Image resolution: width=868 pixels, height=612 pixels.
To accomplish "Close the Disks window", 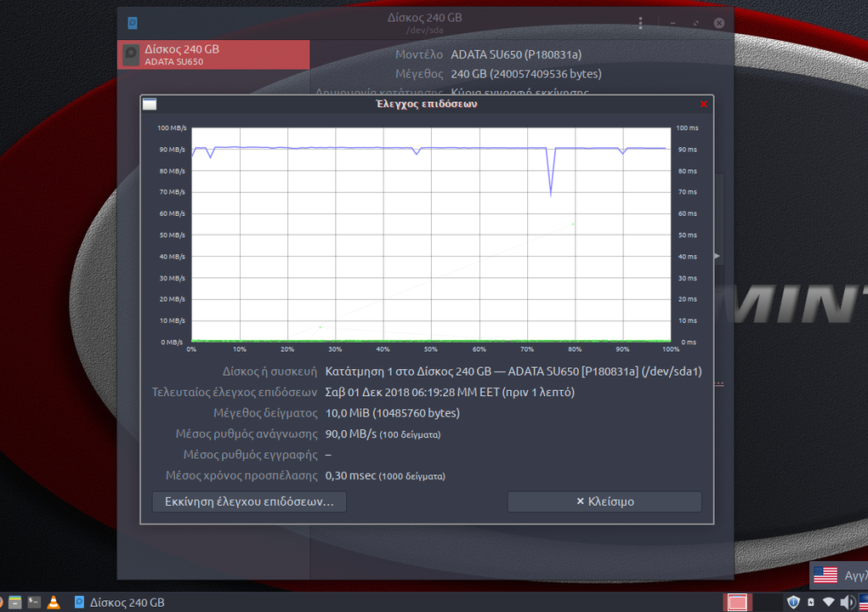I will click(719, 23).
